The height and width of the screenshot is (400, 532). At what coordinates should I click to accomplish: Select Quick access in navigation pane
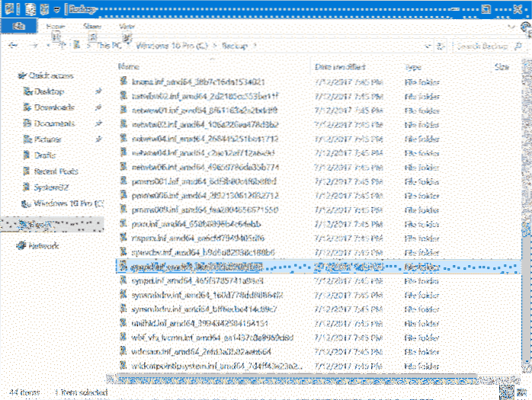pyautogui.click(x=51, y=75)
